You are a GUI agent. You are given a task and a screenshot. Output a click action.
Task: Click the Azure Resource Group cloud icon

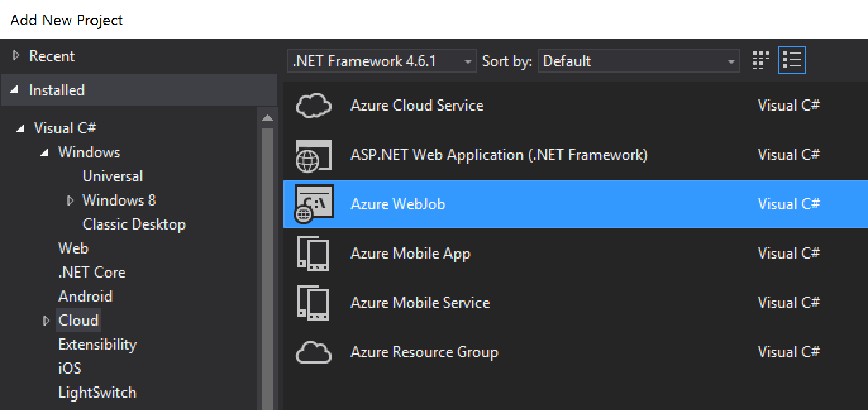[x=314, y=352]
